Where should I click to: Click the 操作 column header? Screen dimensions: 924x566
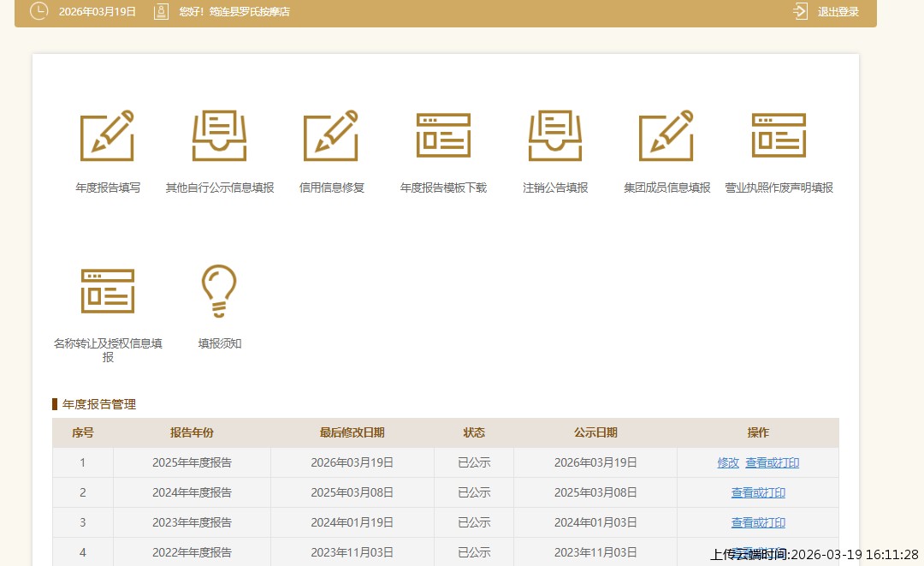click(758, 432)
